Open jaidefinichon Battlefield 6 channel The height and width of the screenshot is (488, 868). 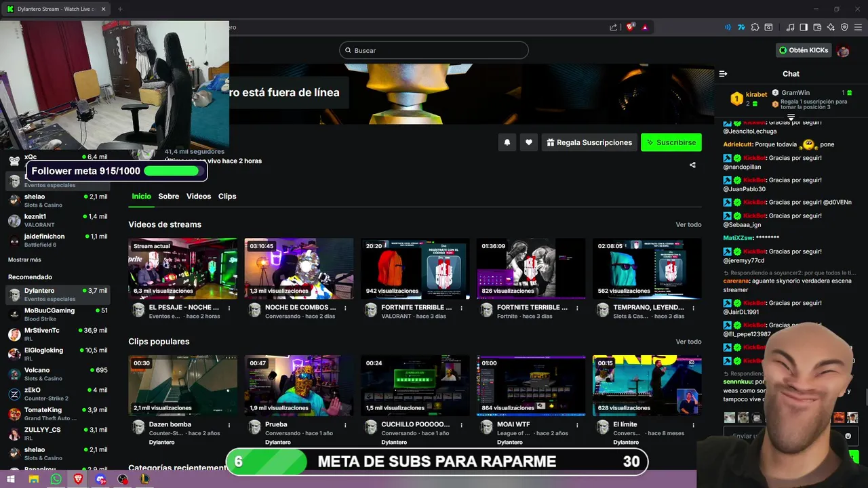click(58, 240)
